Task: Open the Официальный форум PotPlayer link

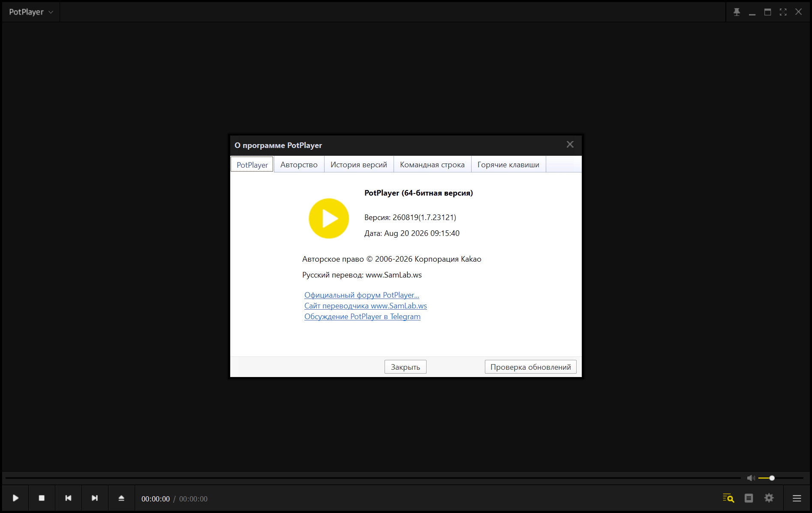Action: [362, 295]
